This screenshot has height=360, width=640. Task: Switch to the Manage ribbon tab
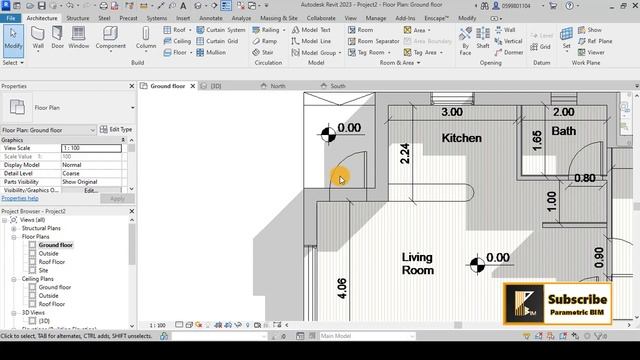tap(376, 18)
